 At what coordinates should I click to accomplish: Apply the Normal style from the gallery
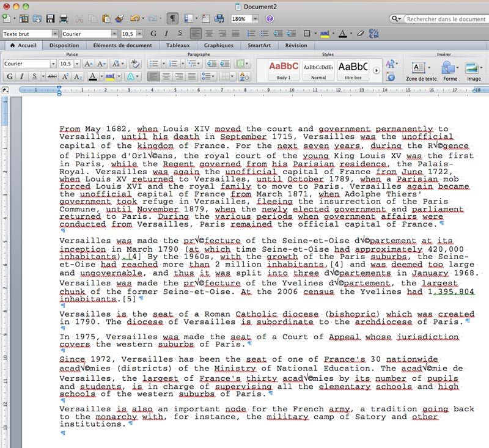318,70
